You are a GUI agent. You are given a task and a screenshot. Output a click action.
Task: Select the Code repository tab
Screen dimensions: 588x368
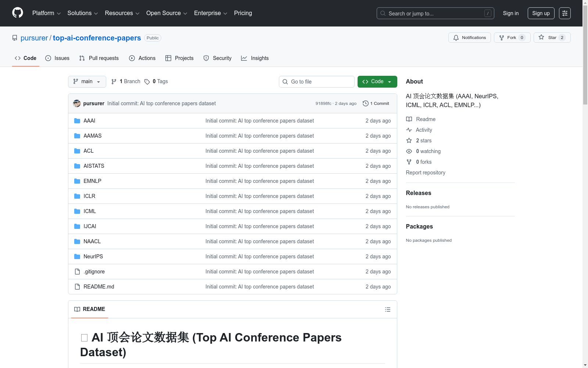pos(26,58)
